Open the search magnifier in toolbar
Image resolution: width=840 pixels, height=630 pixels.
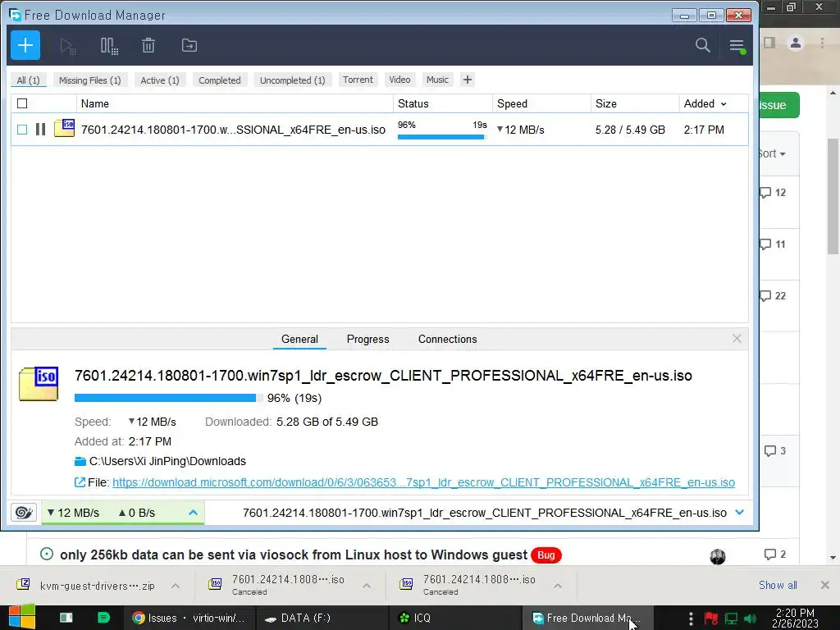click(703, 45)
